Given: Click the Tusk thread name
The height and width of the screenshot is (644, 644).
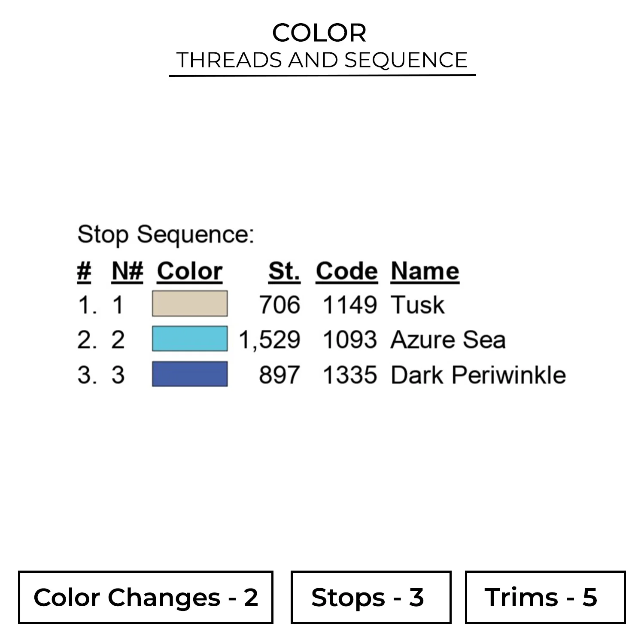Looking at the screenshot, I should 417,305.
